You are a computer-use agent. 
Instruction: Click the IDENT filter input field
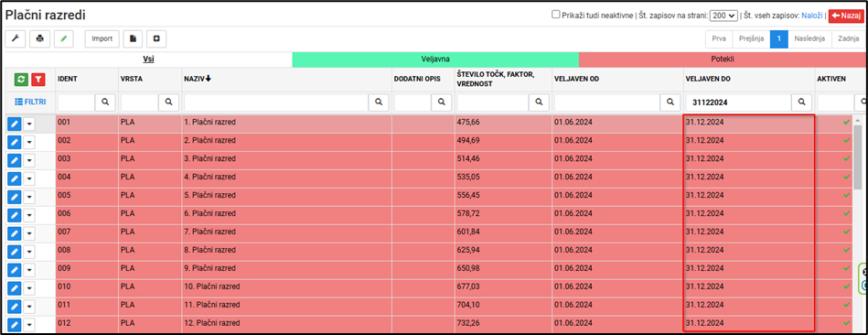77,102
